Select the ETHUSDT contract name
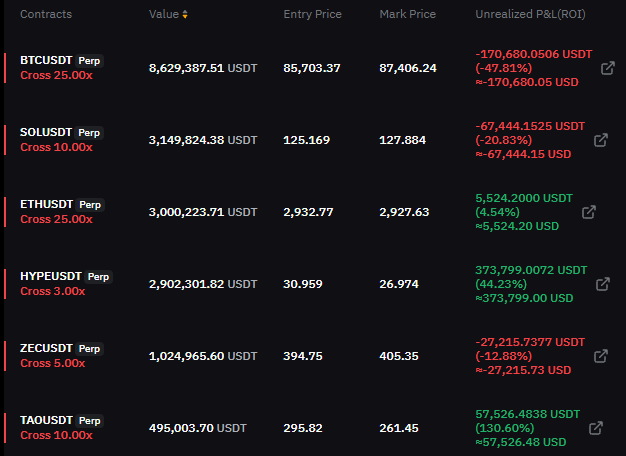This screenshot has height=456, width=626. pyautogui.click(x=46, y=204)
